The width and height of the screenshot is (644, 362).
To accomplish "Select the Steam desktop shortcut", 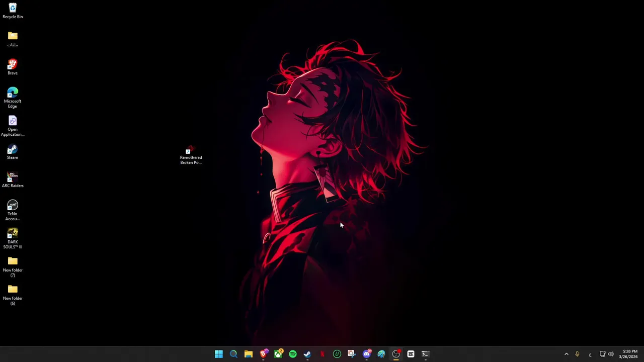I will click(13, 151).
